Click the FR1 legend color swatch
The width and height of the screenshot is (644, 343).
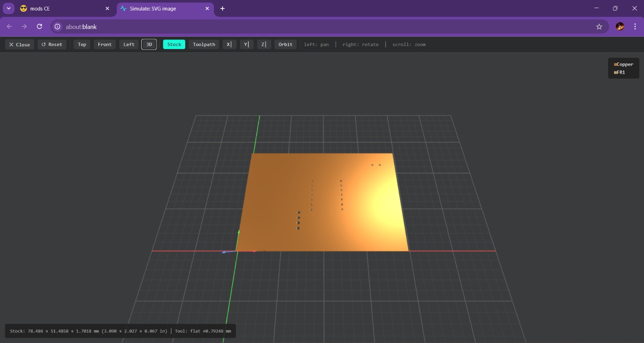pyautogui.click(x=615, y=73)
